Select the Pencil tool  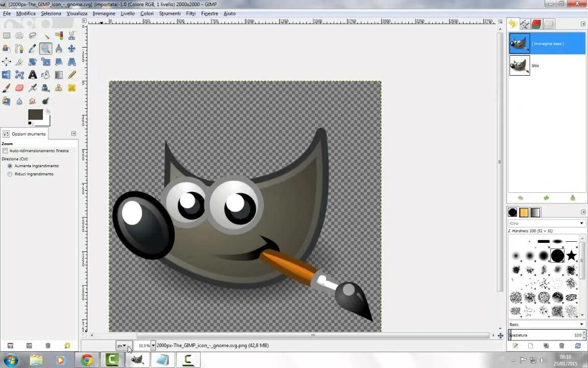[71, 75]
